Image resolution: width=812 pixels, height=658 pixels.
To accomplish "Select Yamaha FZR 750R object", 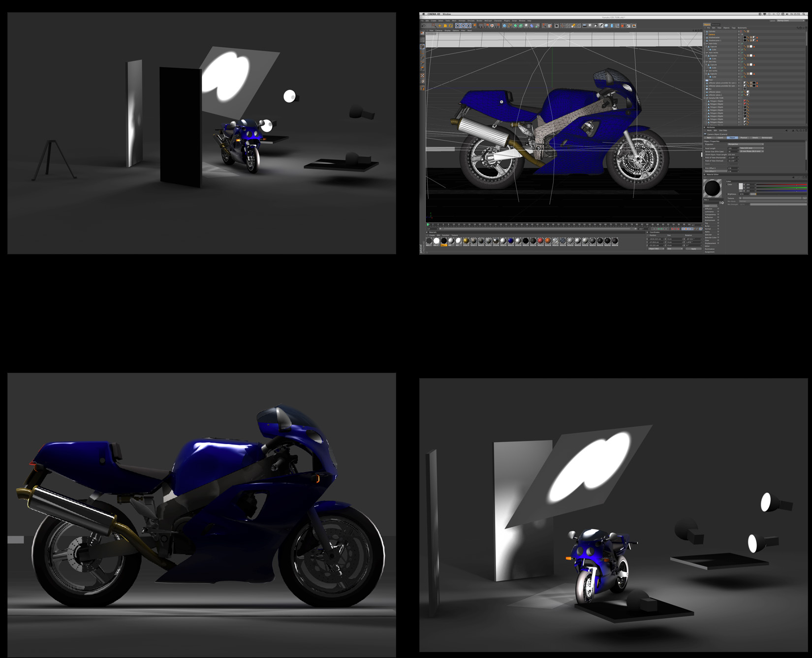I will [716, 98].
